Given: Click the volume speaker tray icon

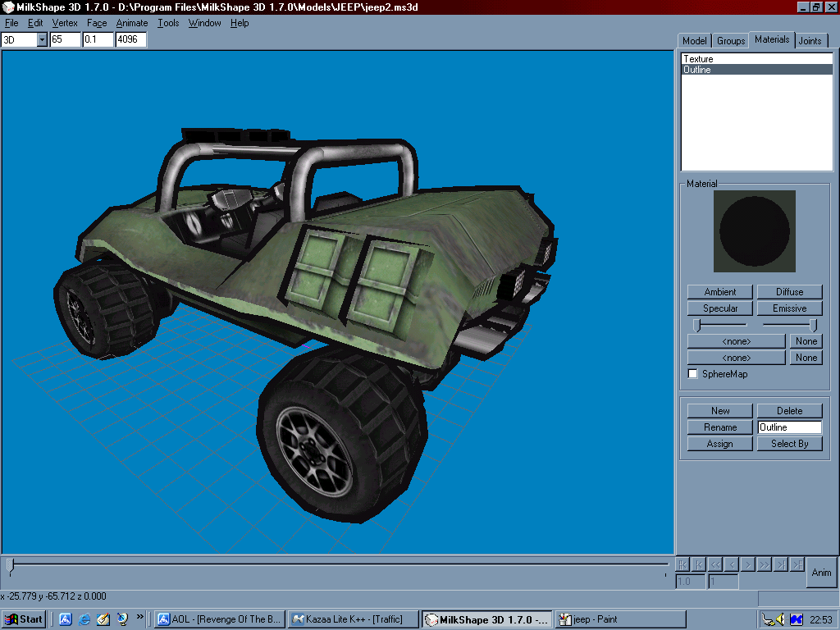Looking at the screenshot, I should [781, 619].
